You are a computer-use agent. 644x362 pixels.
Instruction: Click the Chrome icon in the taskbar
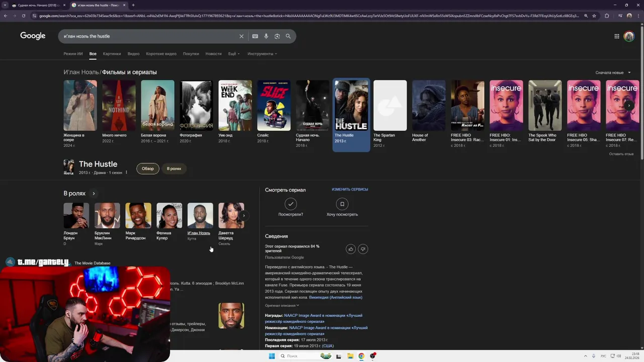[x=361, y=356]
